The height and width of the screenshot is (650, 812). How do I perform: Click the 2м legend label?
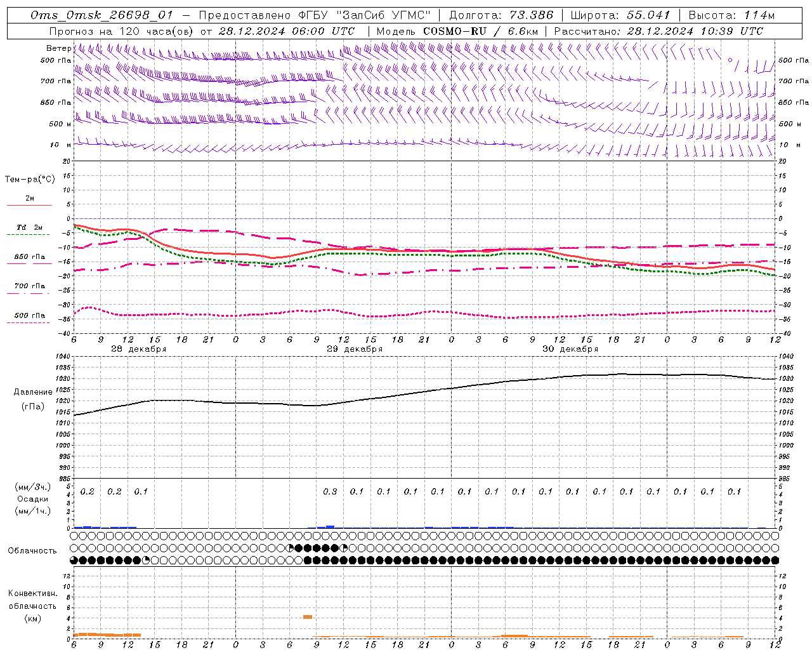pyautogui.click(x=30, y=198)
